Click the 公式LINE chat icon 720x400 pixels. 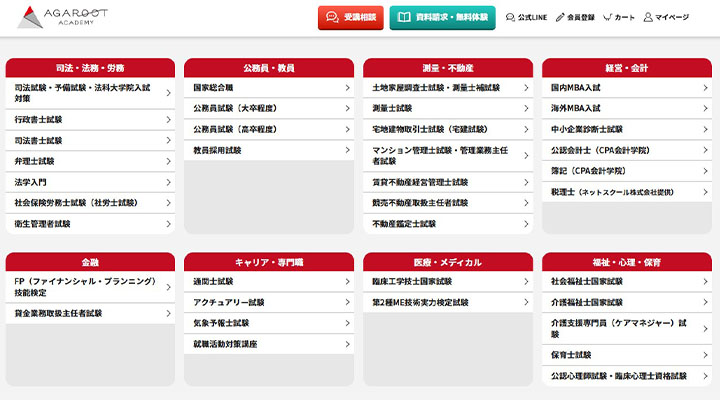coord(510,17)
